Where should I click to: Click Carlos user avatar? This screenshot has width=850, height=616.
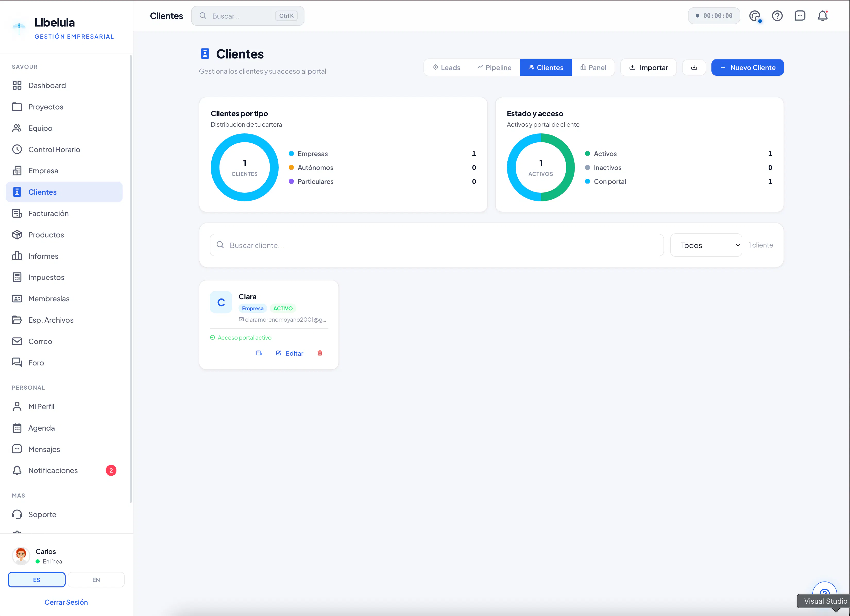pos(21,556)
